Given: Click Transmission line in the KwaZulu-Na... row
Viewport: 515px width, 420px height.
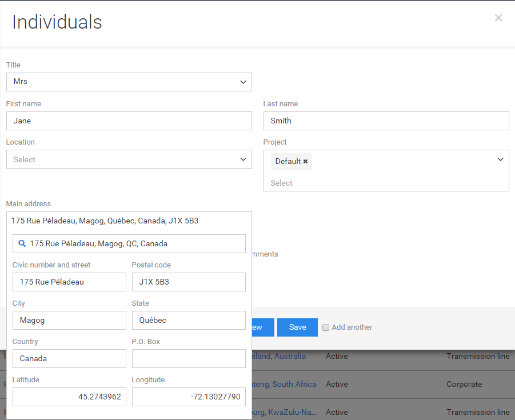Looking at the screenshot, I should pyautogui.click(x=478, y=412).
